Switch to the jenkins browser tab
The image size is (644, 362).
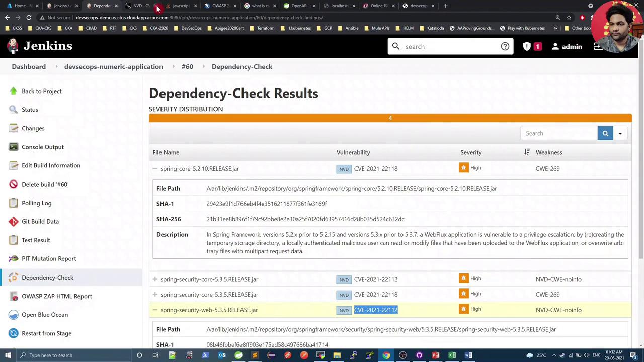point(63,6)
